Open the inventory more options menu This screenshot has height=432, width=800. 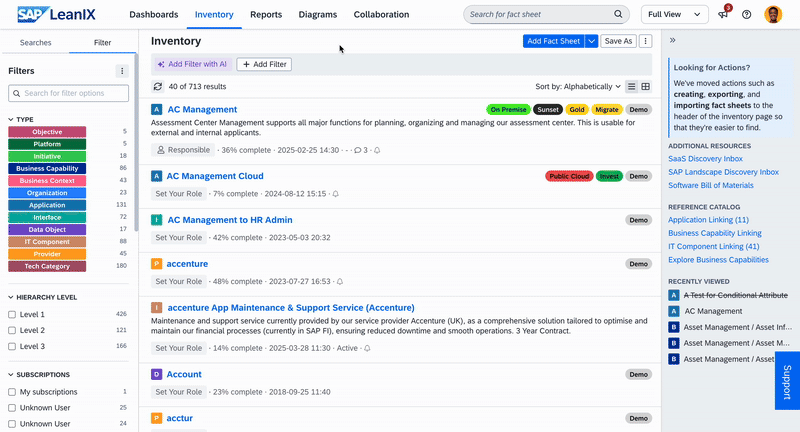pyautogui.click(x=645, y=41)
